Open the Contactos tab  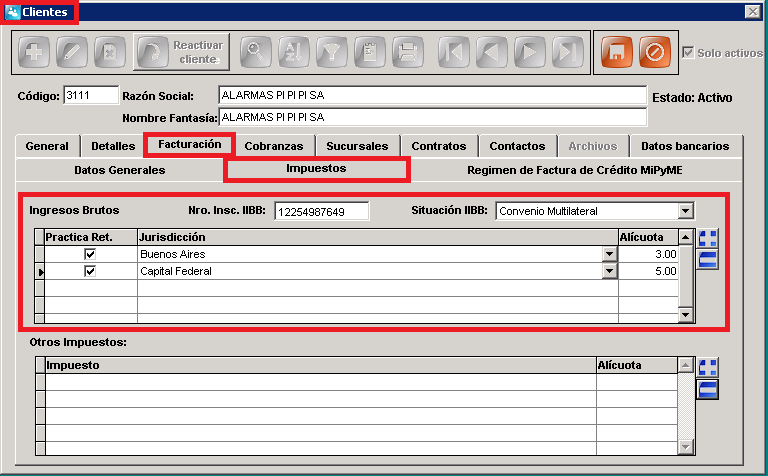(x=517, y=146)
